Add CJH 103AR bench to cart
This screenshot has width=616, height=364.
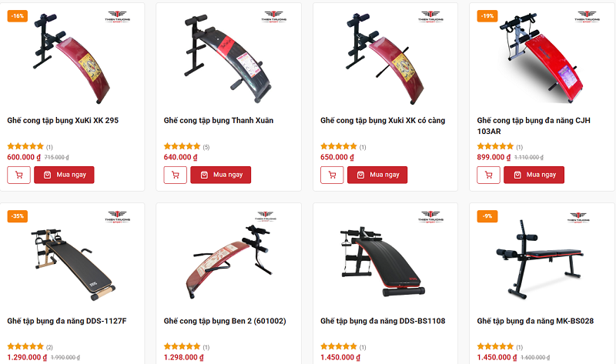point(488,175)
